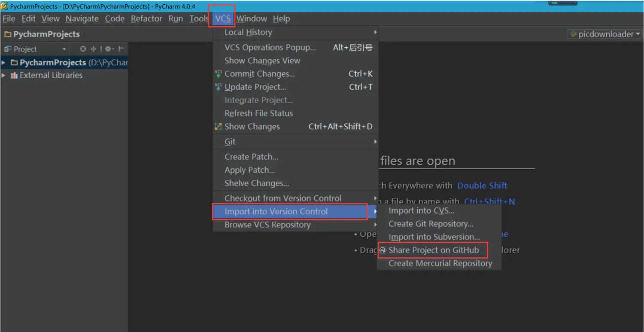
Task: Open the Window menu
Action: [252, 18]
